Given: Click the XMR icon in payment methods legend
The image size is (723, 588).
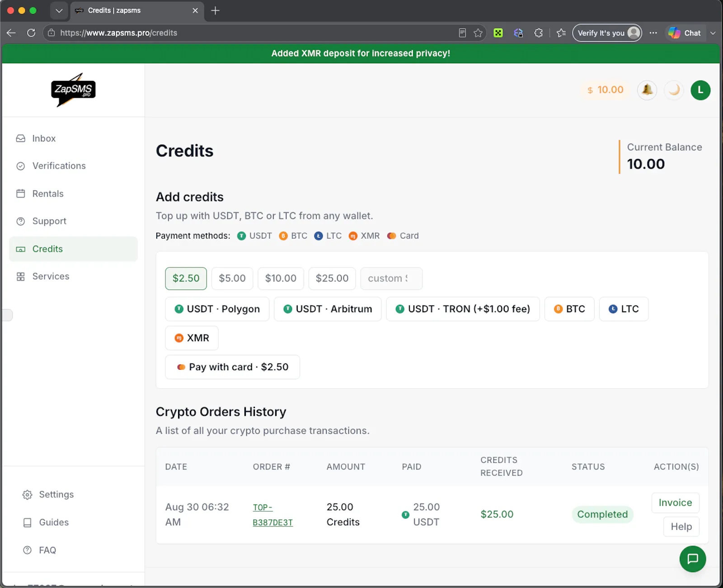Looking at the screenshot, I should pyautogui.click(x=353, y=236).
